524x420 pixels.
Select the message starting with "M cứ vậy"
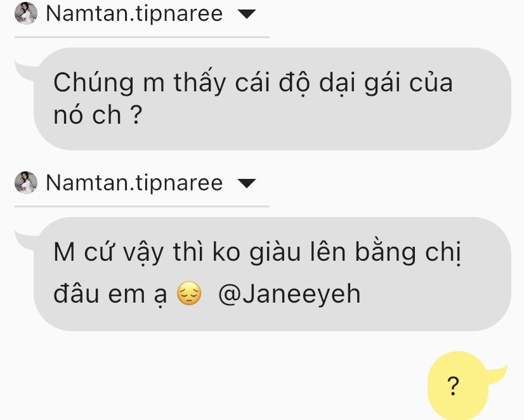[272, 274]
